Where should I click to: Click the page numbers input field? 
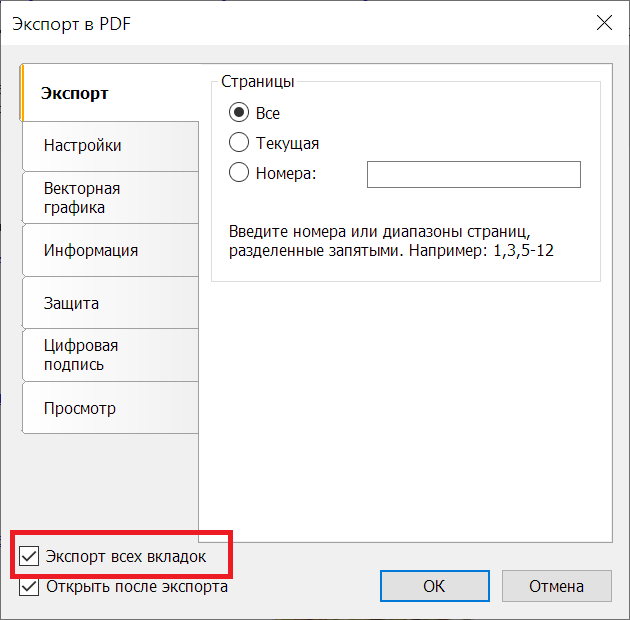click(474, 174)
